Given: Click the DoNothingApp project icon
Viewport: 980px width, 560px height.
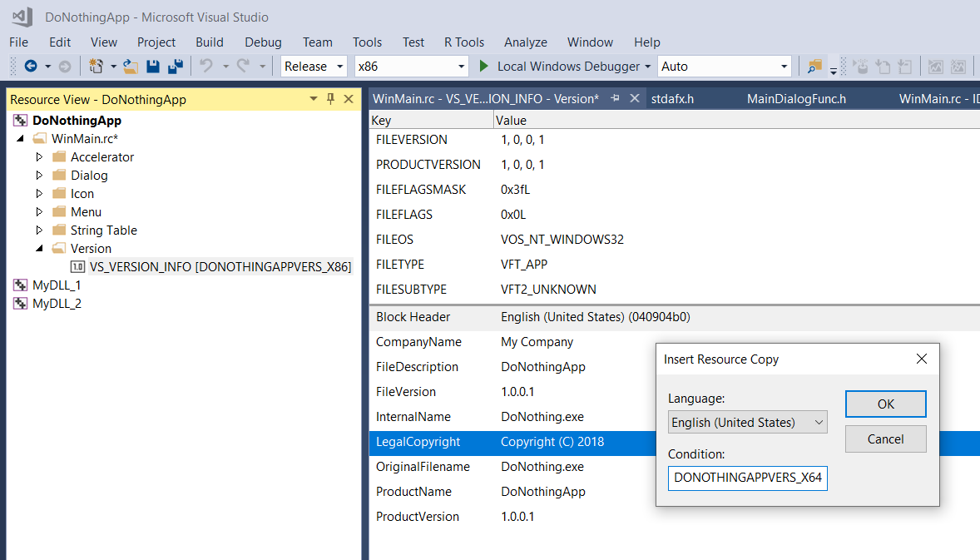Looking at the screenshot, I should point(21,120).
